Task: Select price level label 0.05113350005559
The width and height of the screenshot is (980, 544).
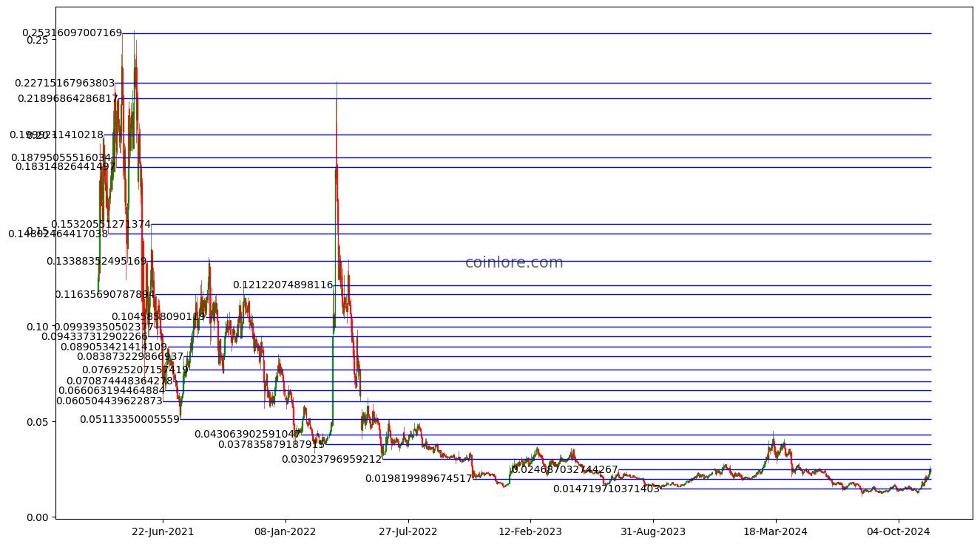Action: coord(129,419)
